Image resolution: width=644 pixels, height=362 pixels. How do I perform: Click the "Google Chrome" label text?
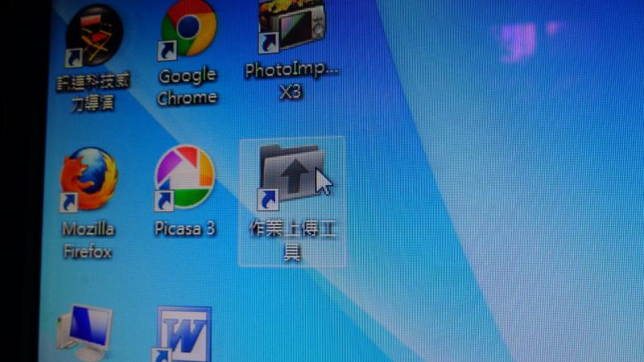[x=188, y=87]
